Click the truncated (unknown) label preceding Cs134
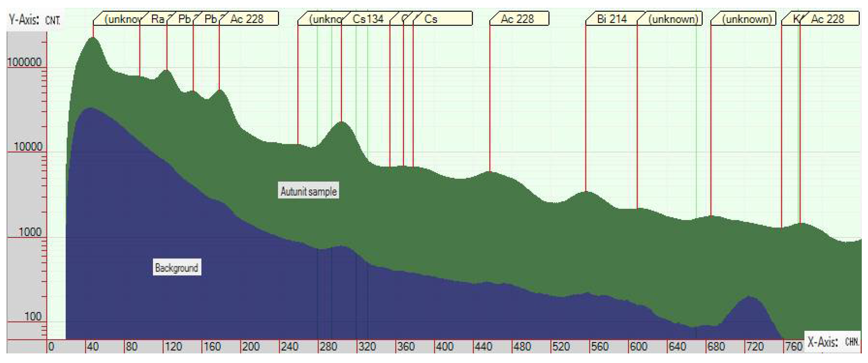Viewport: 868px width, 363px height. click(x=325, y=18)
